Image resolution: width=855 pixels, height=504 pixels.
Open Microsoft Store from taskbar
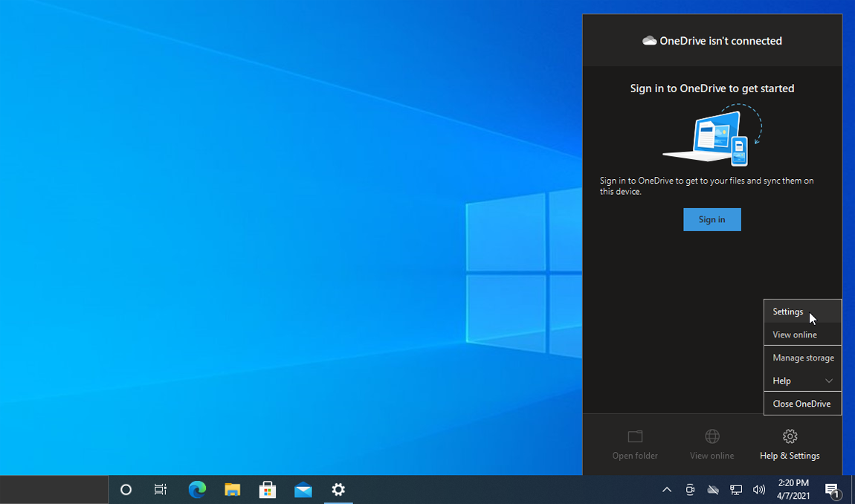(267, 489)
